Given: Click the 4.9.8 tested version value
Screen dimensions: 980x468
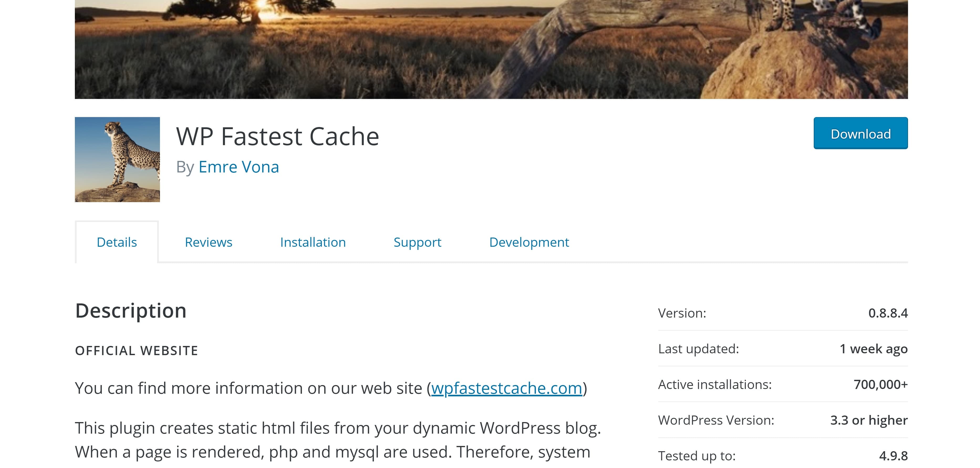Looking at the screenshot, I should click(x=893, y=456).
